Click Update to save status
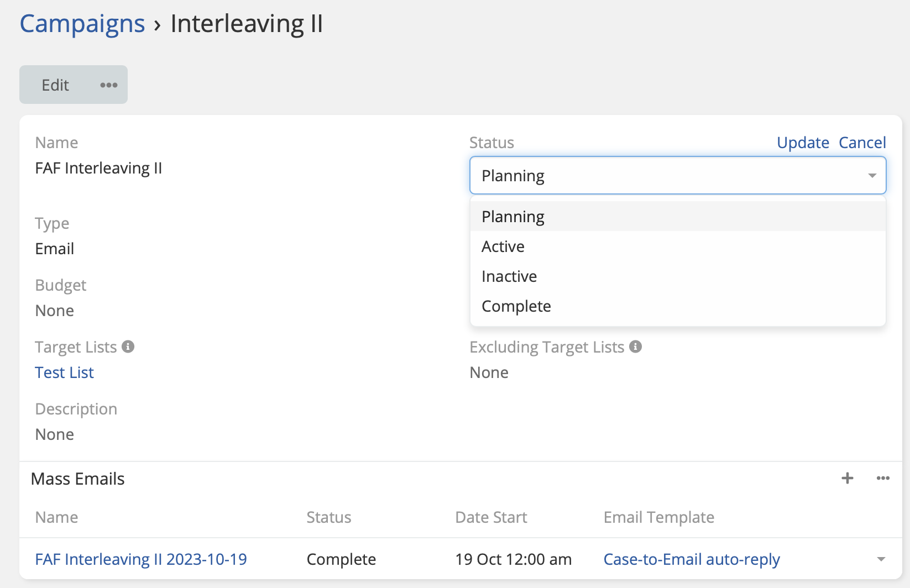Screen dimensions: 910x588 [803, 143]
